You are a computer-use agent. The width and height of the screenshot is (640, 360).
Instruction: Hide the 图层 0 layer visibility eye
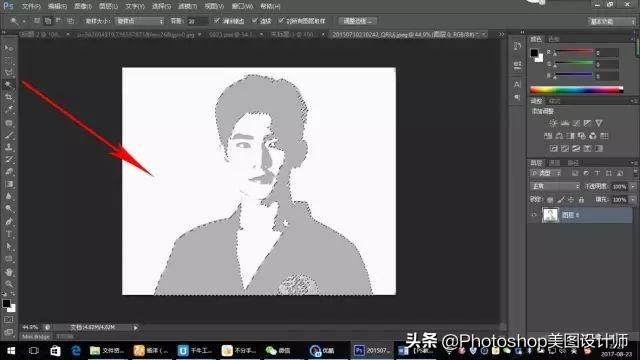tap(534, 215)
